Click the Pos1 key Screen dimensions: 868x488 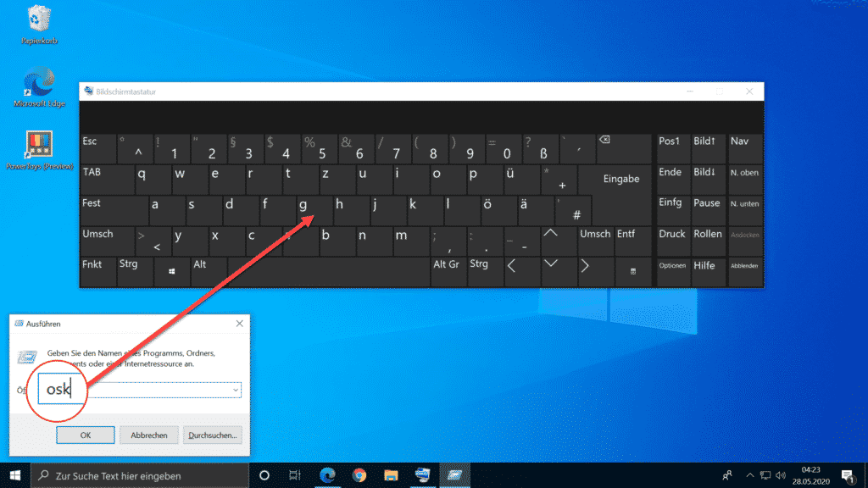click(672, 147)
